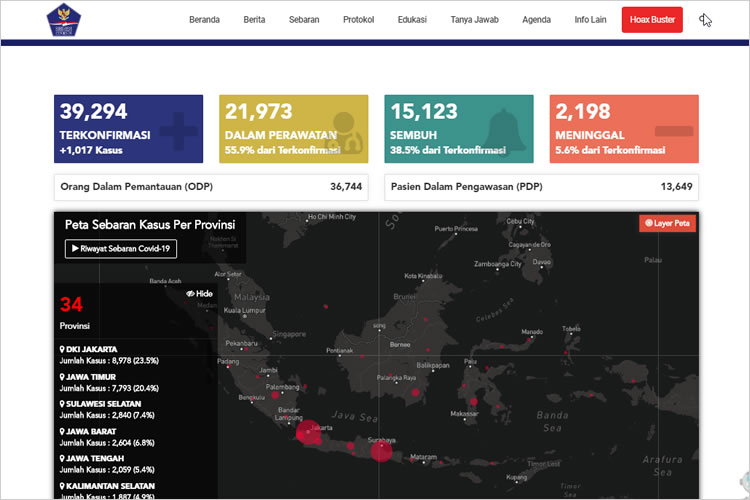750x500 pixels.
Task: Click the red Hoax Buster button
Action: point(652,20)
